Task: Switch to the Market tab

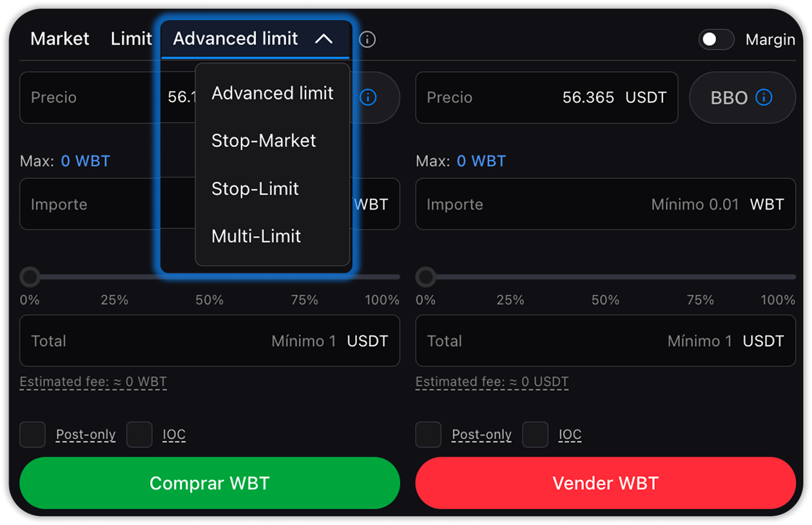Action: click(59, 39)
